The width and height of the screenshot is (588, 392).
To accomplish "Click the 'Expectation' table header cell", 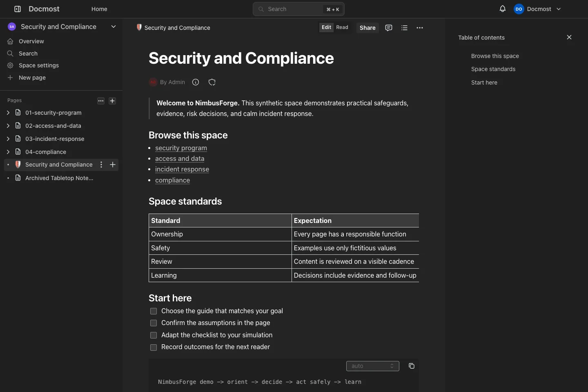I will tap(355, 220).
